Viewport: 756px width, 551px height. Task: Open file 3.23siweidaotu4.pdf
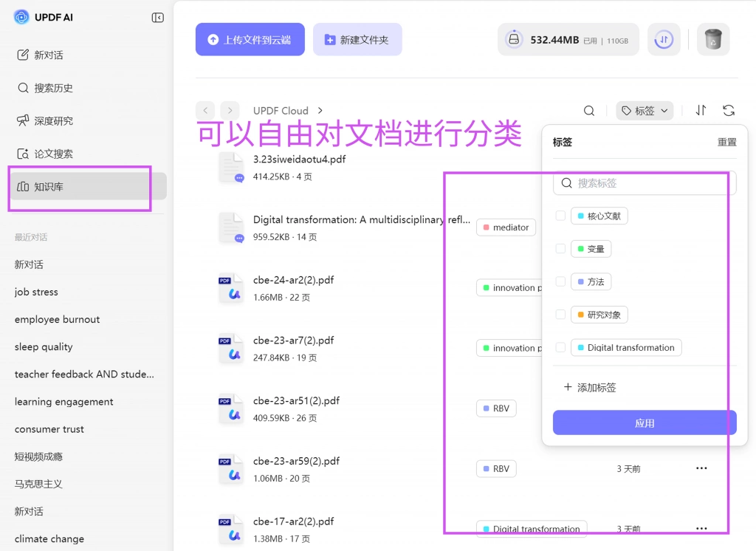[300, 160]
